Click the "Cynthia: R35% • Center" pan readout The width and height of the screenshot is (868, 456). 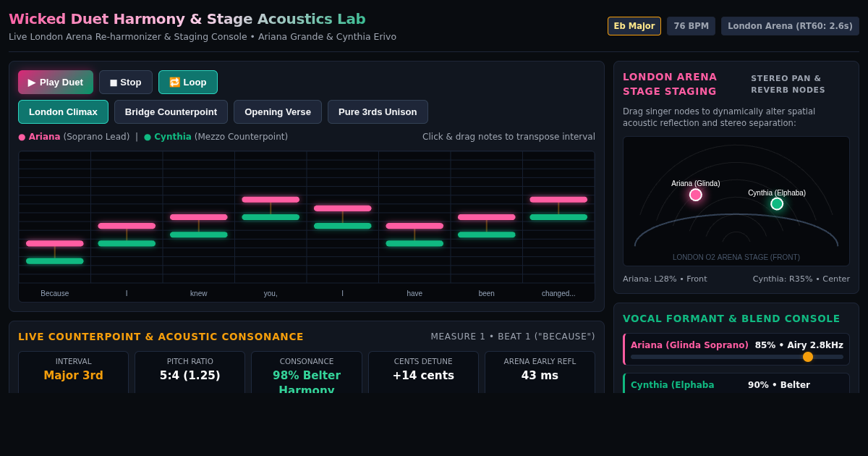tap(801, 279)
